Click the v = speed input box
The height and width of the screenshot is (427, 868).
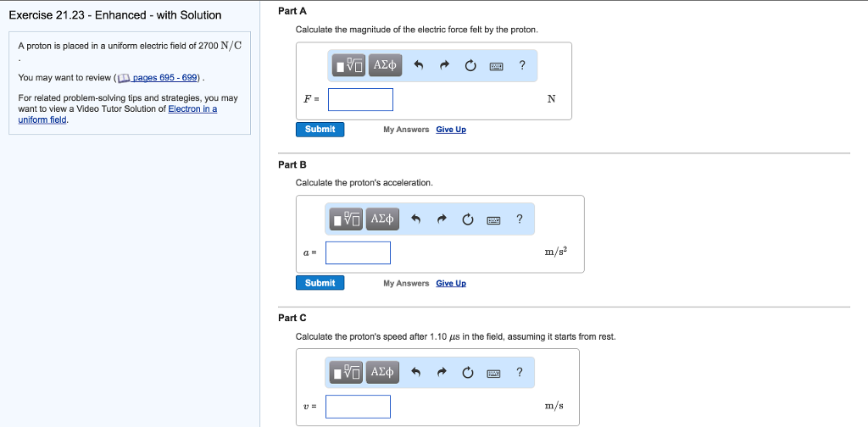pos(358,407)
